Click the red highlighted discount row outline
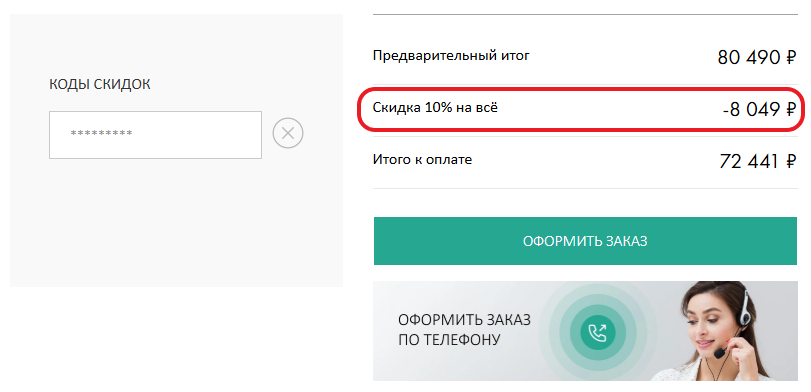The height and width of the screenshot is (392, 811). 581,109
